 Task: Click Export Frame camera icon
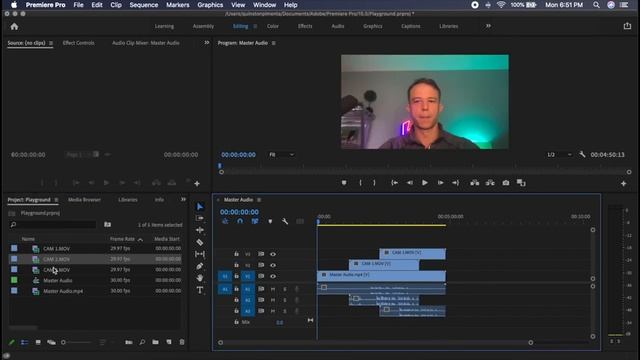click(x=506, y=183)
